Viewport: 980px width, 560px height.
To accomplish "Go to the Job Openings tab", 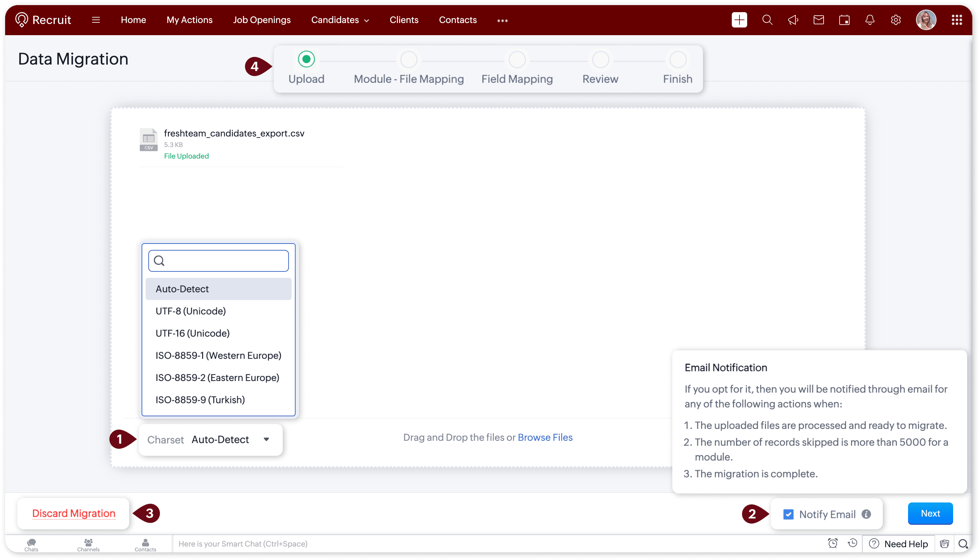I will click(x=262, y=19).
